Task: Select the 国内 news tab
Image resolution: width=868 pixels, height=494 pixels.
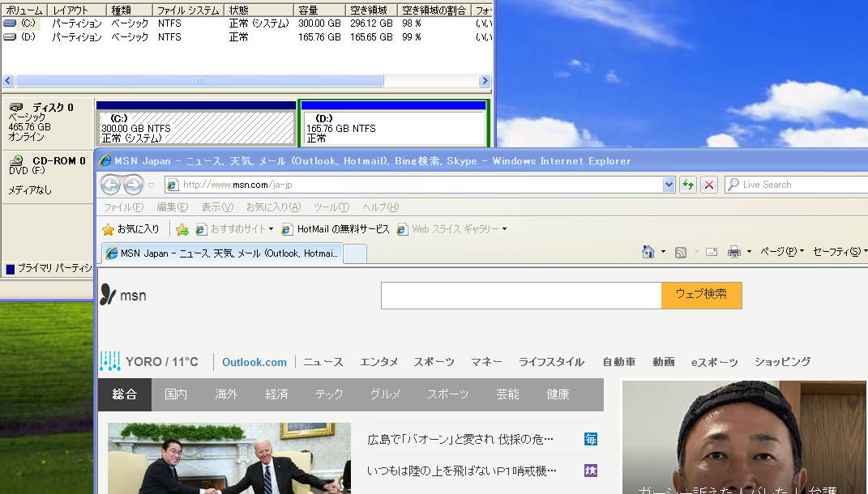Action: click(x=176, y=394)
